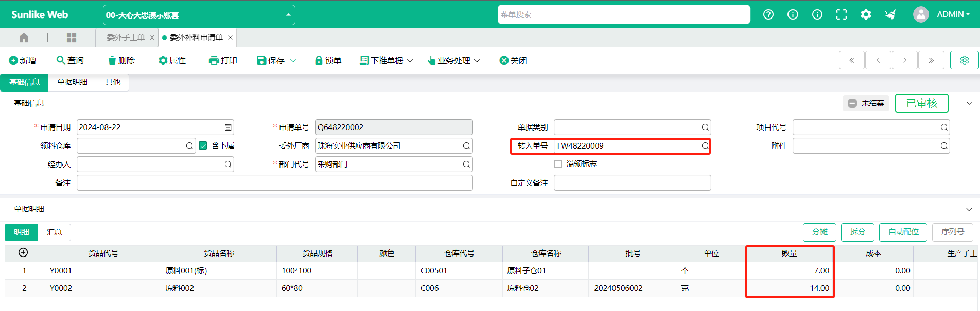Switch to 委外子工单 tab

[126, 38]
